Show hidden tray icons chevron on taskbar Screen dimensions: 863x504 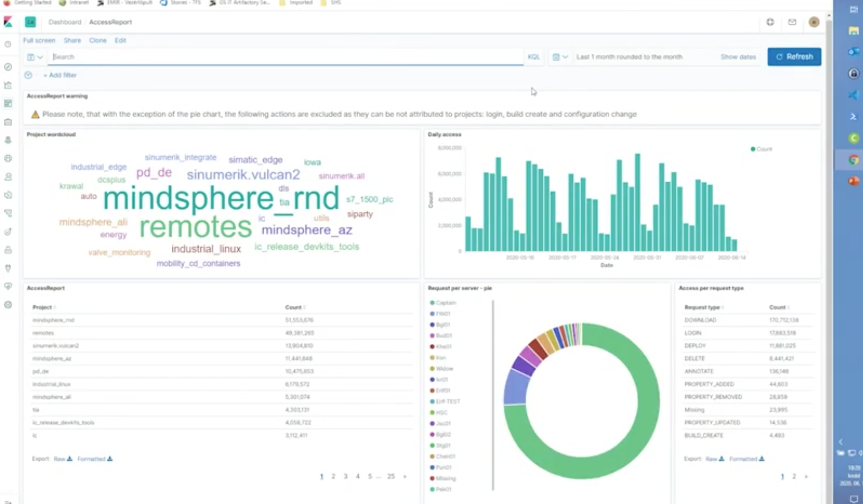(x=840, y=442)
